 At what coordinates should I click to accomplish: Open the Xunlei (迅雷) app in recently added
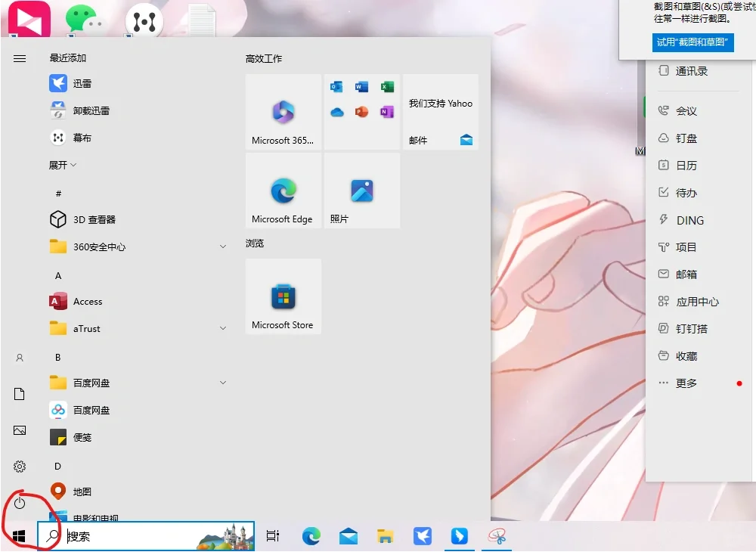[70, 83]
